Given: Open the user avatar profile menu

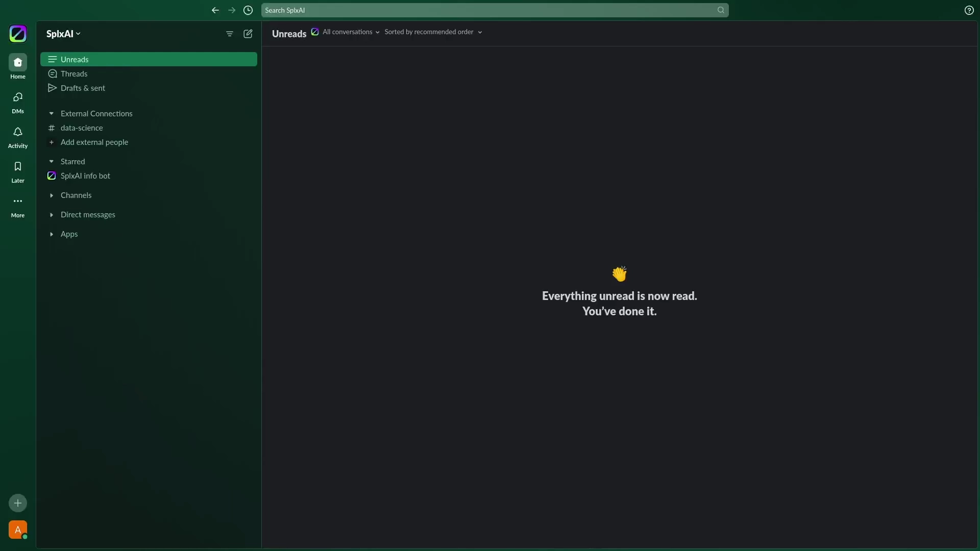Looking at the screenshot, I should pyautogui.click(x=18, y=530).
